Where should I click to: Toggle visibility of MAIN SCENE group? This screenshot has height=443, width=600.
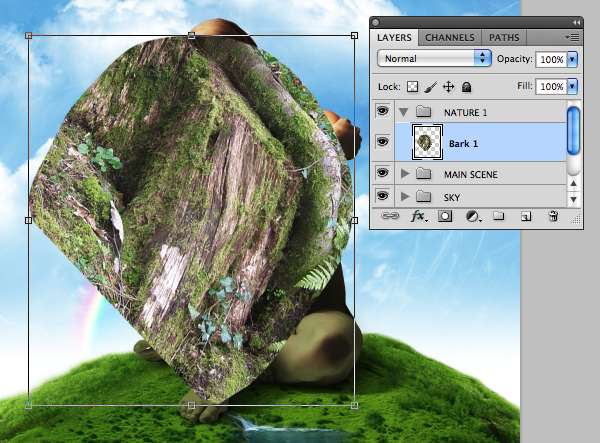click(382, 173)
